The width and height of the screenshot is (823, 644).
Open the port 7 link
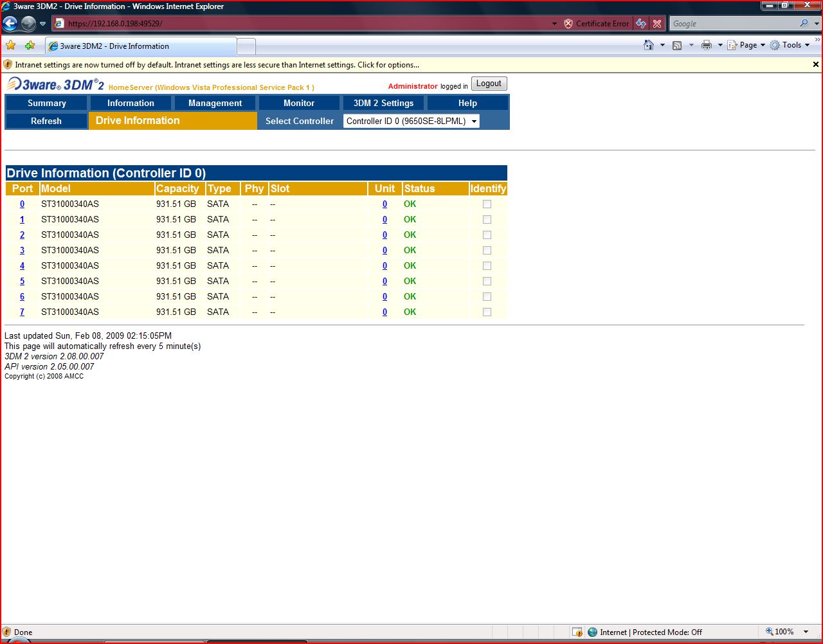22,312
